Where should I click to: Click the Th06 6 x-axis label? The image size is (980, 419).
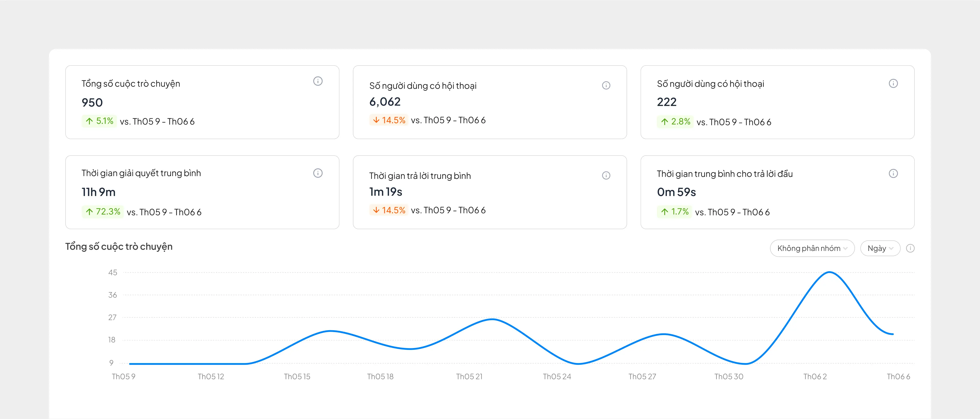898,376
